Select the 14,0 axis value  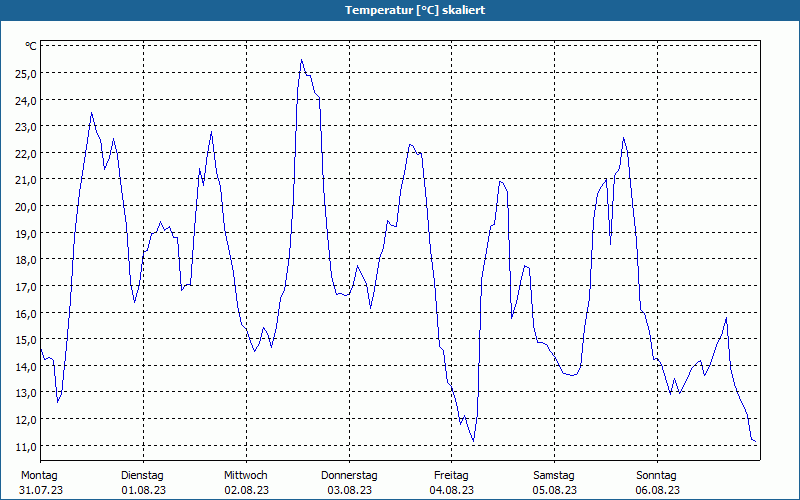pyautogui.click(x=26, y=366)
